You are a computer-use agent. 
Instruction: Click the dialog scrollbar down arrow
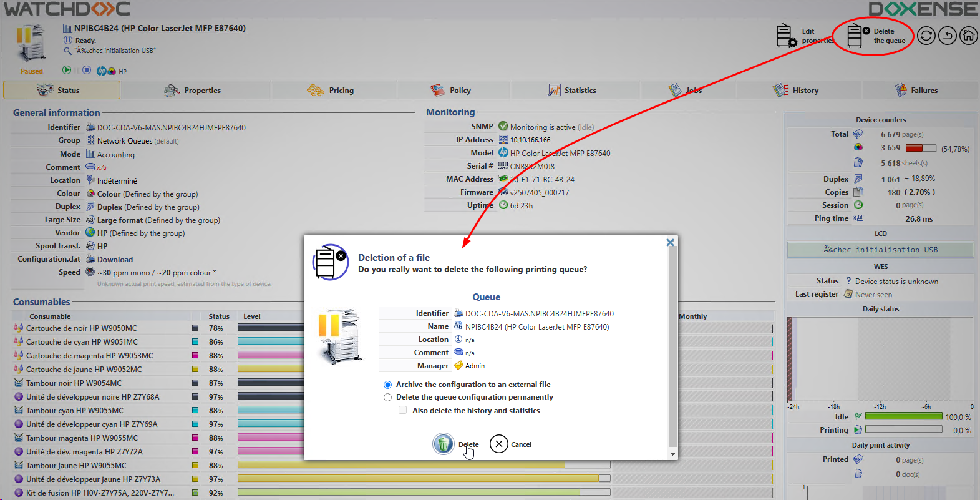[672, 454]
